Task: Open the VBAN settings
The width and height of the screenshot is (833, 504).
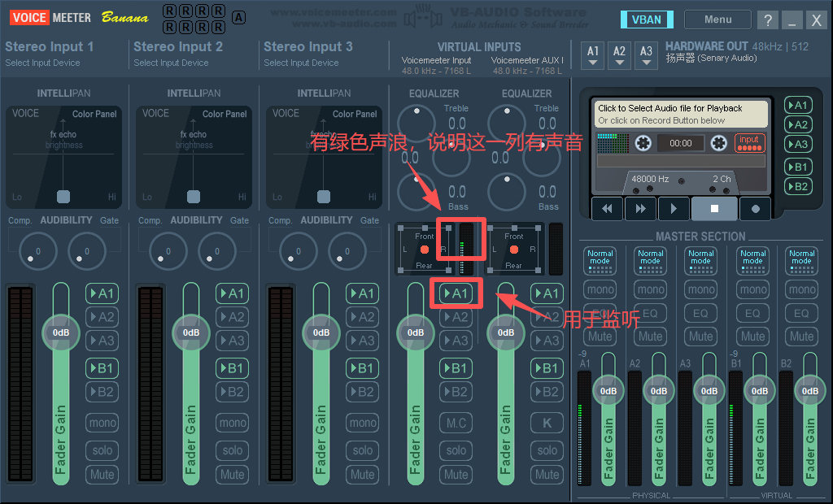Action: [x=646, y=20]
